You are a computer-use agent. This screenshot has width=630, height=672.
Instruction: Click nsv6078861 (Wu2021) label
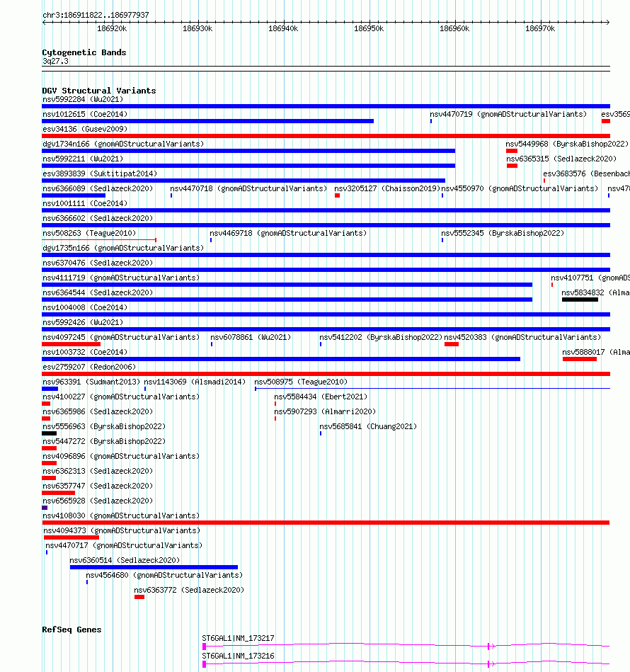pyautogui.click(x=251, y=337)
